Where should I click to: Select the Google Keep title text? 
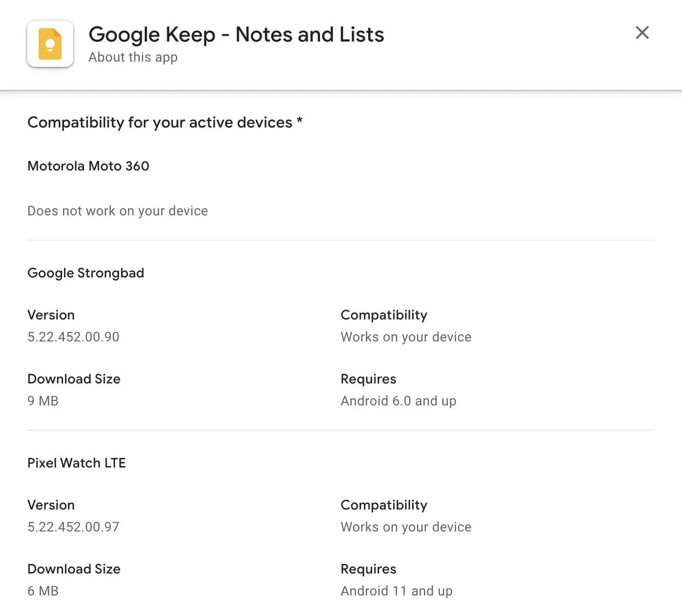pyautogui.click(x=236, y=34)
